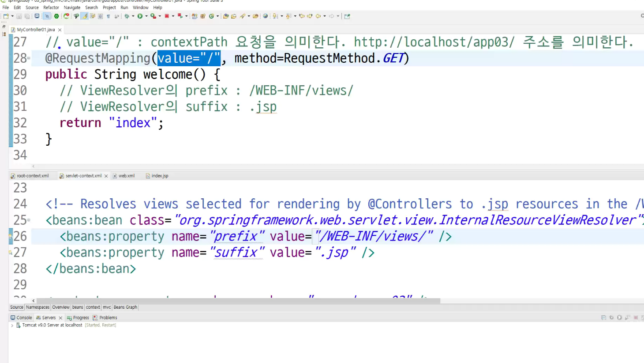644x363 pixels.
Task: Click horizontal scrollbar of XML editor
Action: (238, 301)
